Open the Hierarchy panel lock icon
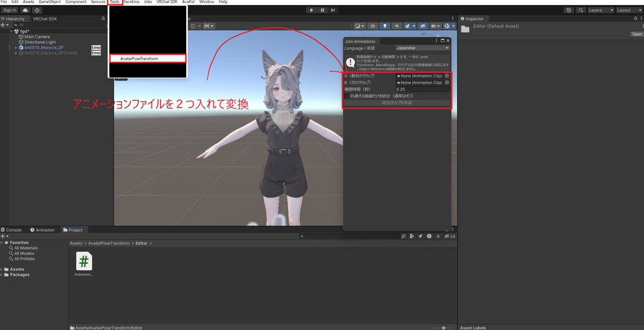 coord(103,18)
